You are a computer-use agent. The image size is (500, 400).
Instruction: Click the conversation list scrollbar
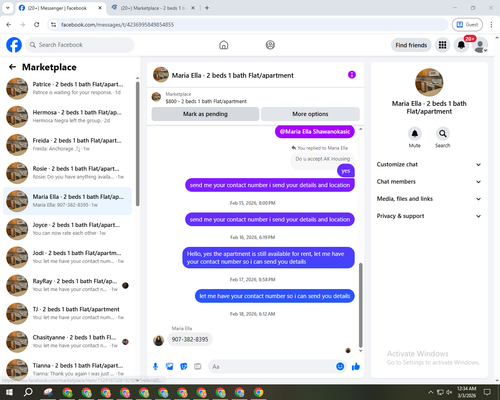(138, 143)
